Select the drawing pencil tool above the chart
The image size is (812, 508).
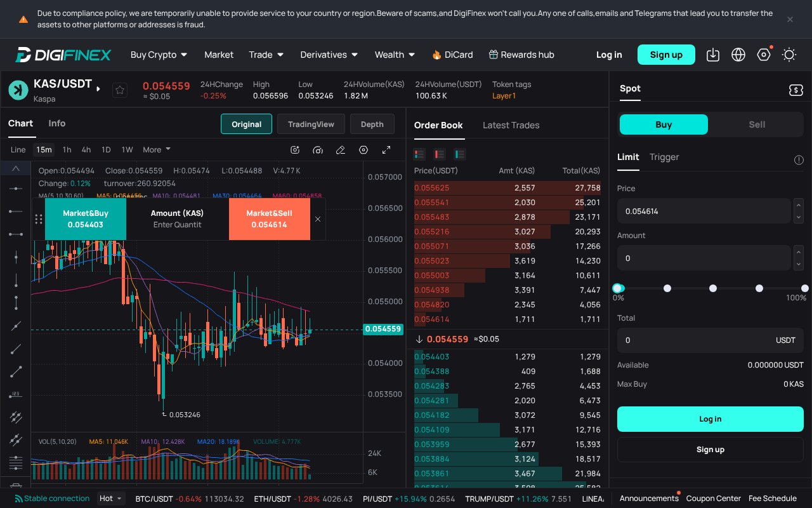341,150
